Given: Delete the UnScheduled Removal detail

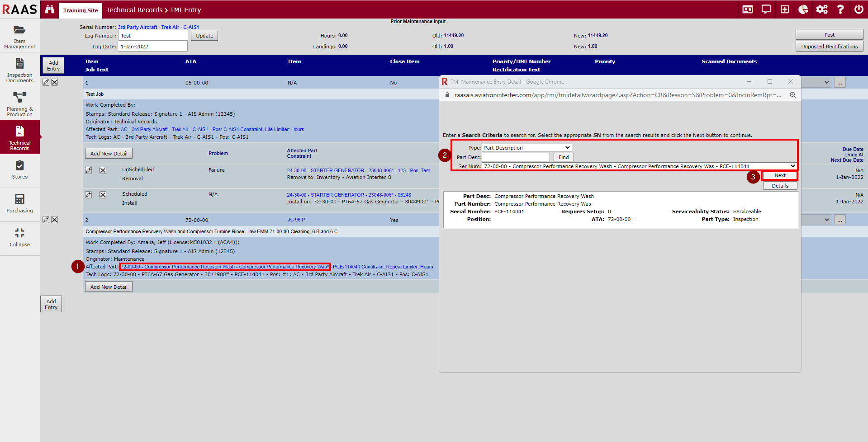Looking at the screenshot, I should (x=103, y=170).
